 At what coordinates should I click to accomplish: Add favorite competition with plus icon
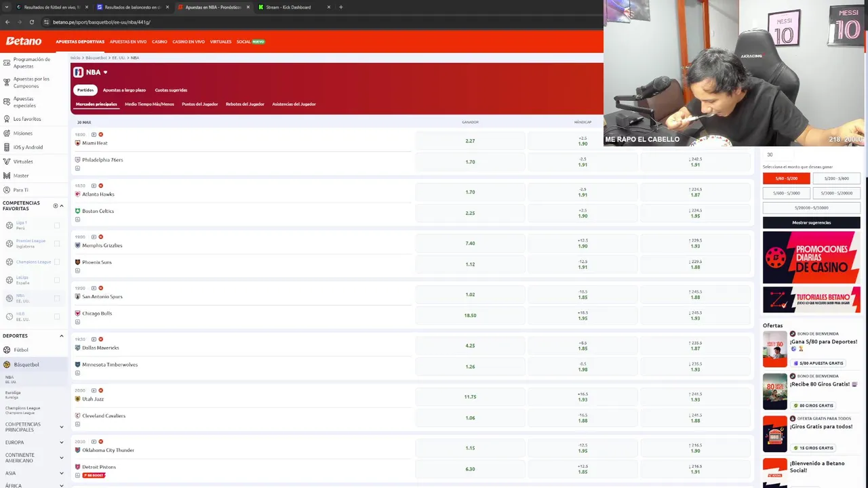56,205
